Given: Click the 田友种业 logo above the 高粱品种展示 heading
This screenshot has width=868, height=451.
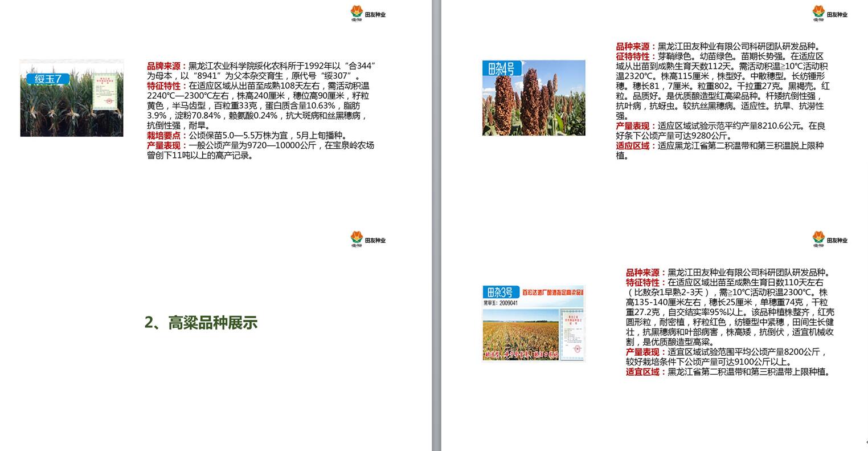Looking at the screenshot, I should pos(368,239).
